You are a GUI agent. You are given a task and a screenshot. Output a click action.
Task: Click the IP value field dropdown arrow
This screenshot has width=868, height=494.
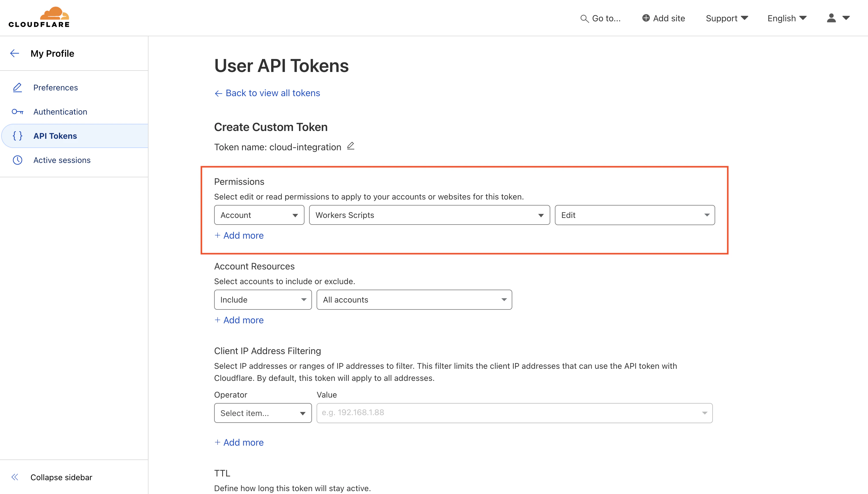click(705, 413)
